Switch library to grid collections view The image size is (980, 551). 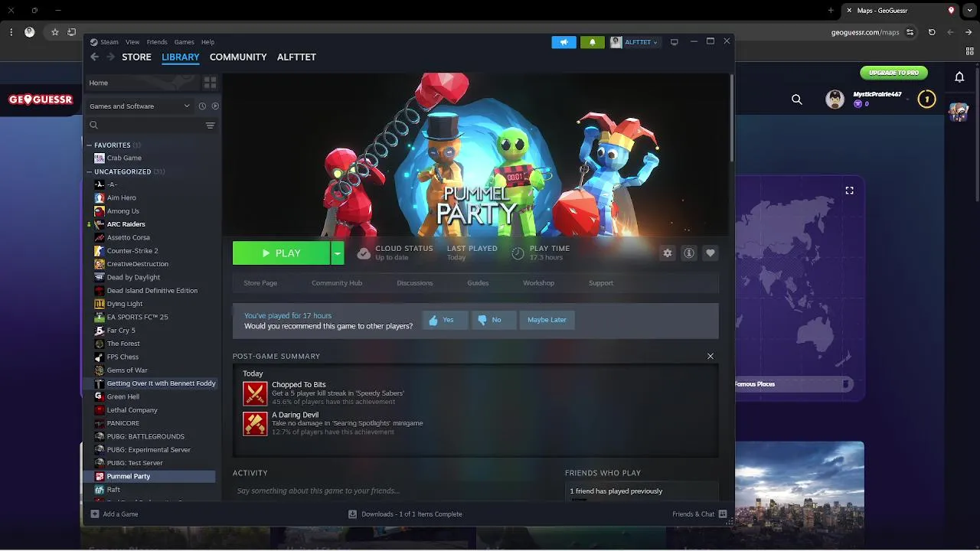(210, 83)
